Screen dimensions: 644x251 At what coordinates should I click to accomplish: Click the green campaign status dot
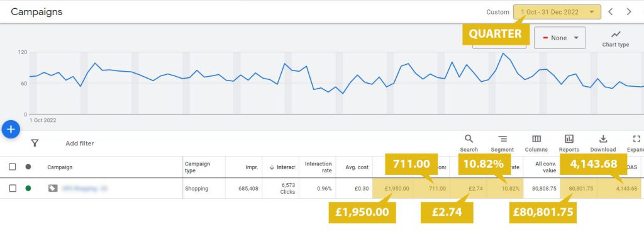coord(28,188)
